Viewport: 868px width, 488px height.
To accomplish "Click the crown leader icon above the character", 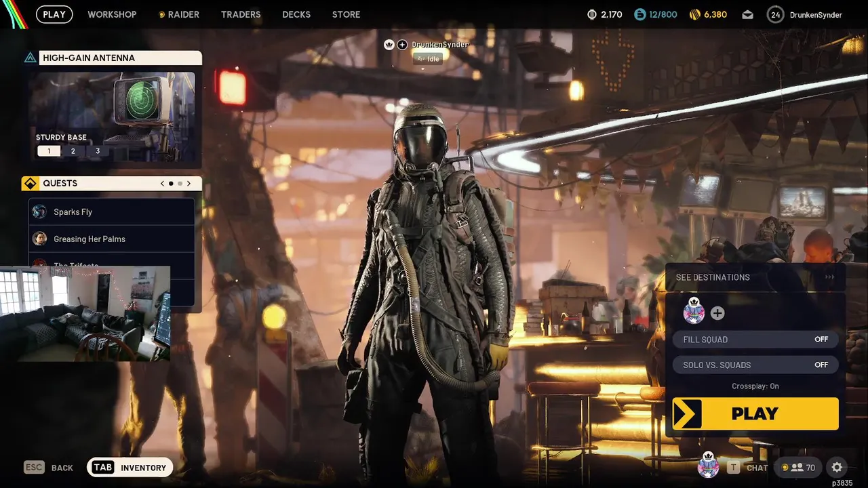I will pyautogui.click(x=389, y=45).
